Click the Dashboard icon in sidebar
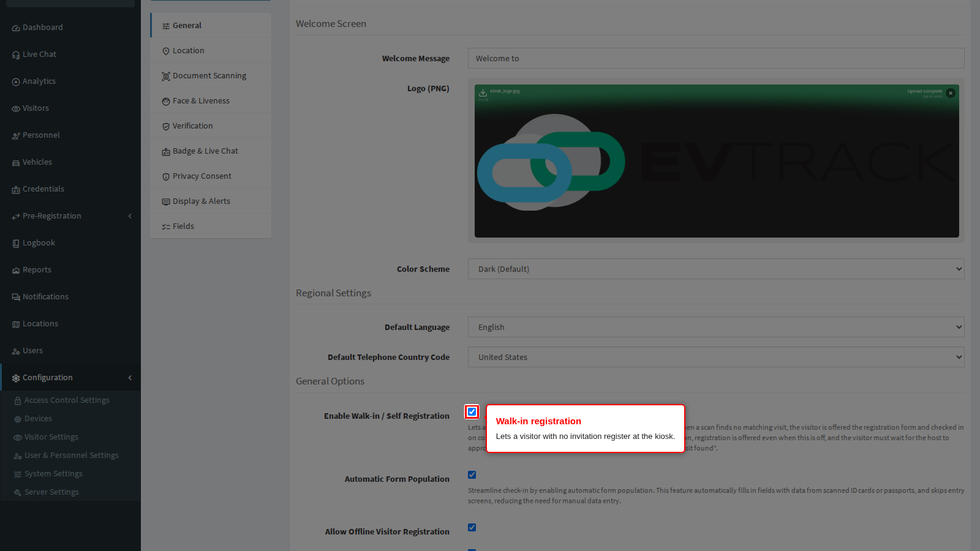The image size is (980, 551). coord(16,28)
